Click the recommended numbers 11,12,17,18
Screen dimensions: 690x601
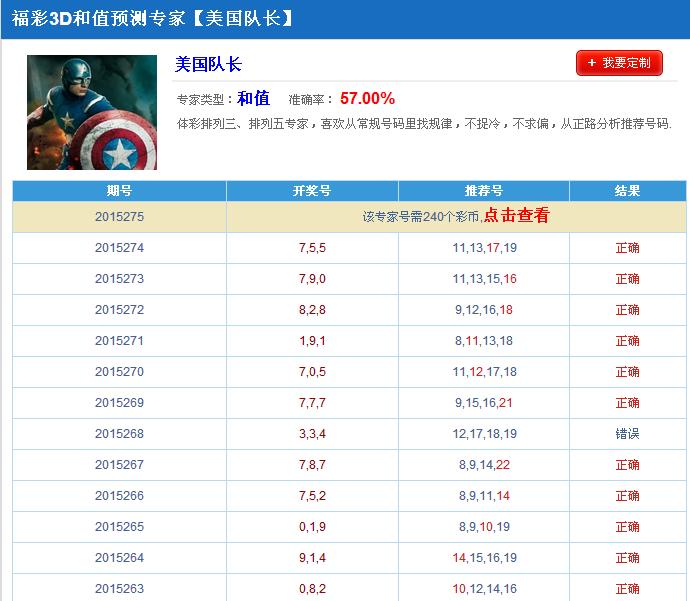[x=484, y=372]
